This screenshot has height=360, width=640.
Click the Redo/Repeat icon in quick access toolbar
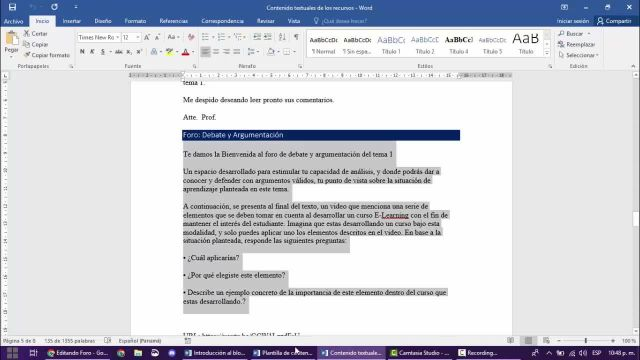54,7
